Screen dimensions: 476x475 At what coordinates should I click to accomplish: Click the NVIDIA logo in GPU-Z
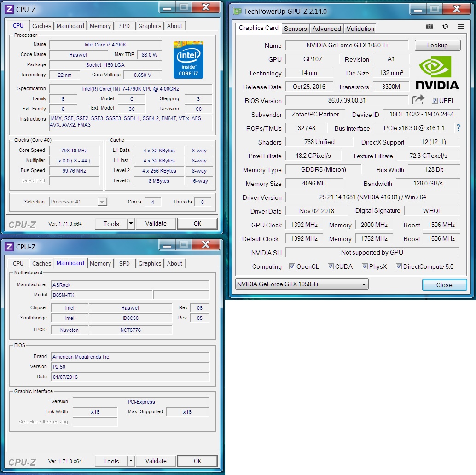437,73
